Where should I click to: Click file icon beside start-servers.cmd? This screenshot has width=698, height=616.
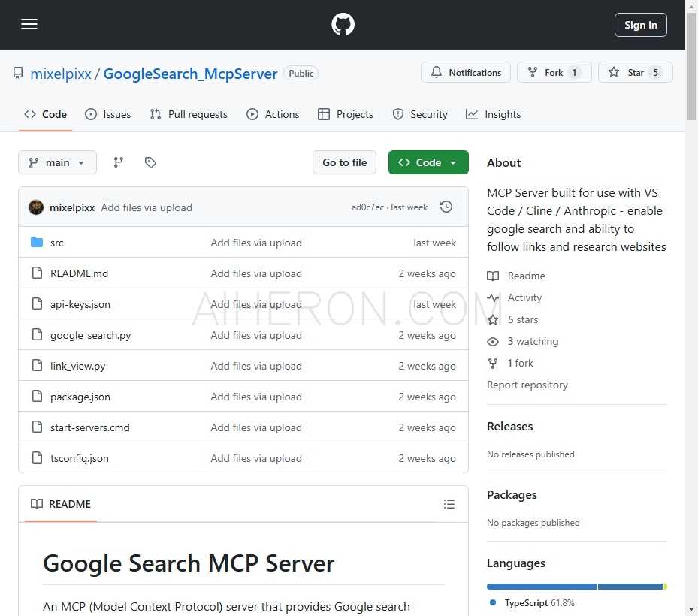point(37,427)
